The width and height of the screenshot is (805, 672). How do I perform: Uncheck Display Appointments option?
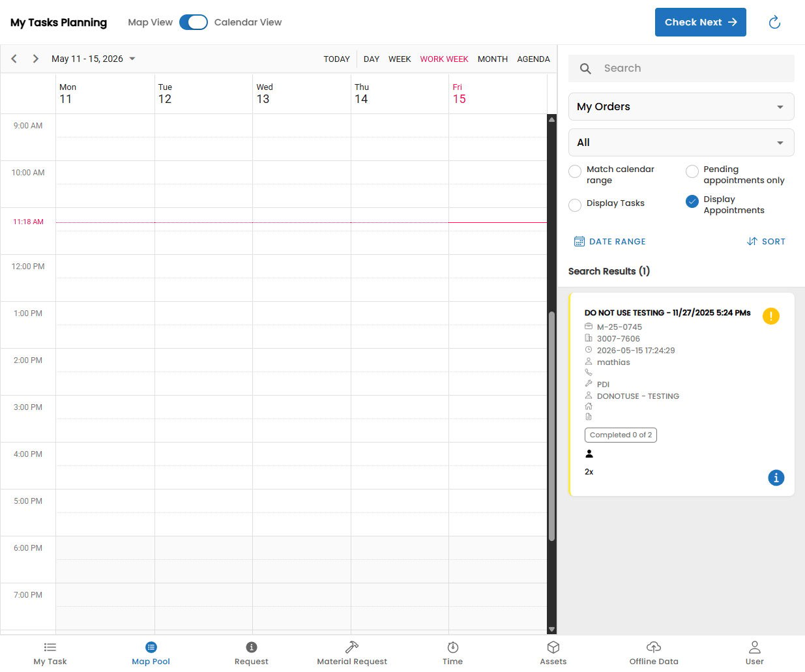(692, 201)
